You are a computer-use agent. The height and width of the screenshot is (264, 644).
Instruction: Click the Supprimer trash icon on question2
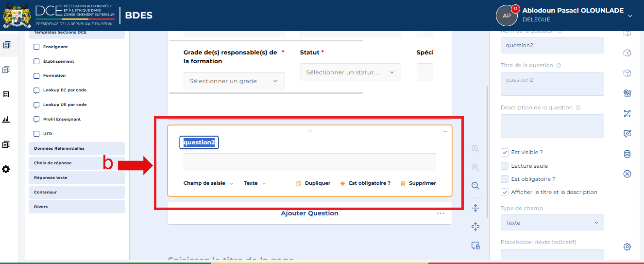[403, 183]
